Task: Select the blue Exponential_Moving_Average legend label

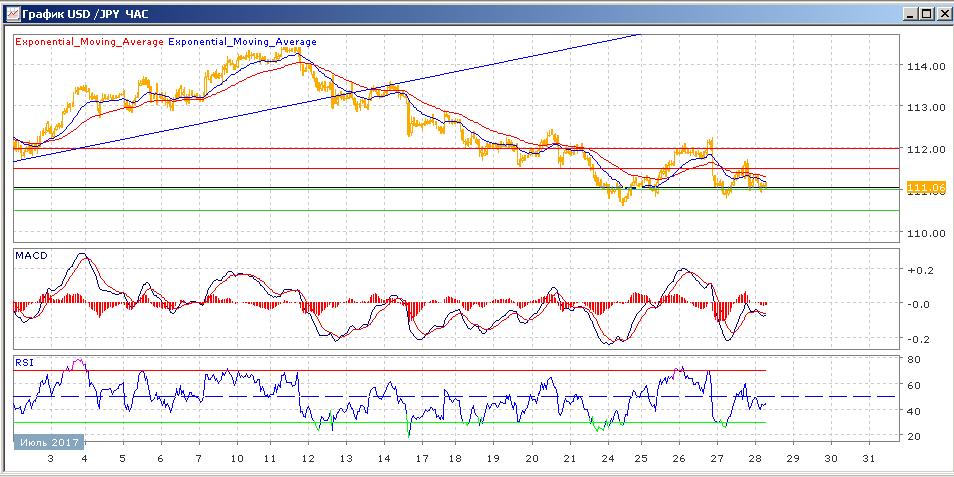Action: click(x=242, y=42)
